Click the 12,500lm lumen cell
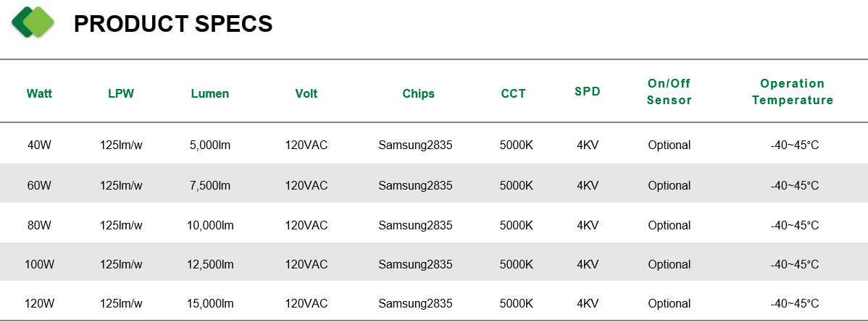The width and height of the screenshot is (868, 322). 210,265
